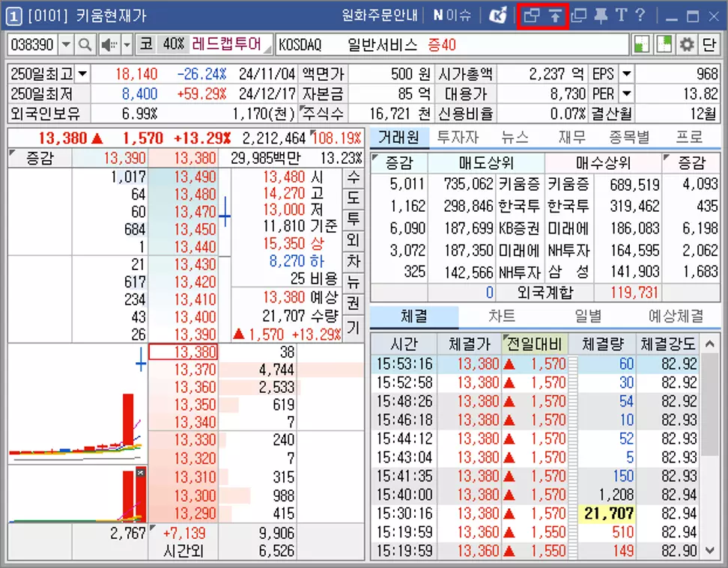Click the 수 side button
The height and width of the screenshot is (568, 728).
(x=354, y=177)
